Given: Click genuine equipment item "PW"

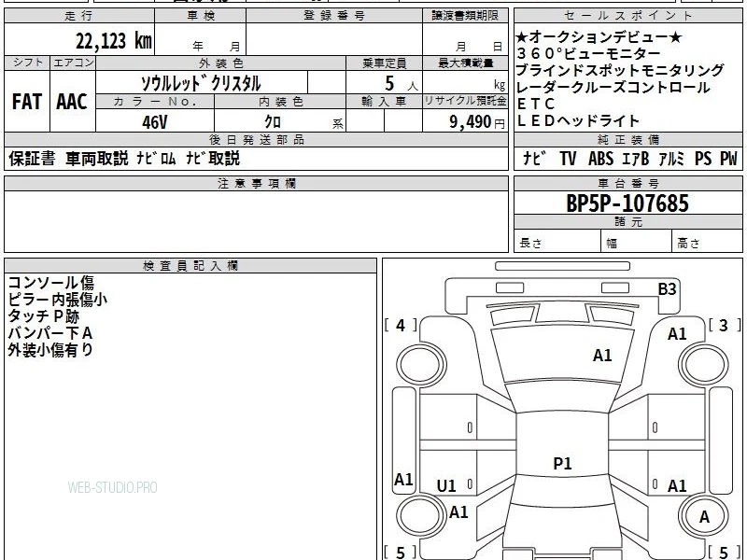Looking at the screenshot, I should click(728, 159).
